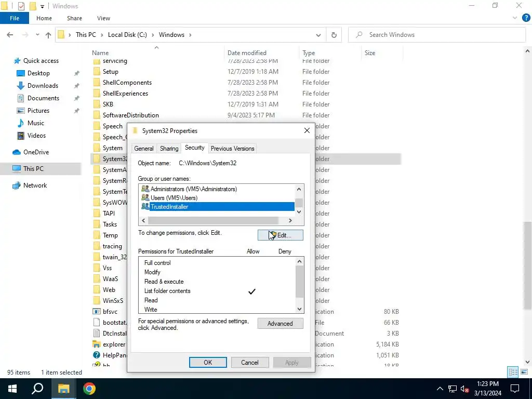Show hidden system tray icons
The width and height of the screenshot is (532, 399).
440,389
